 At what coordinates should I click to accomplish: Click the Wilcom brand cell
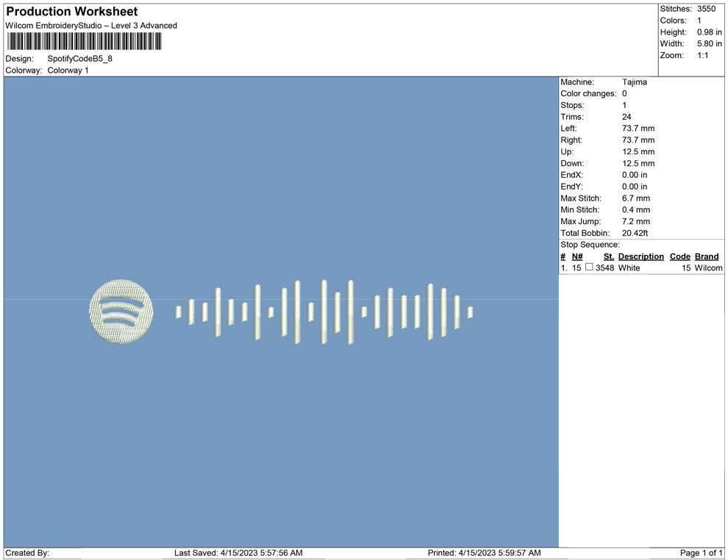click(x=708, y=268)
